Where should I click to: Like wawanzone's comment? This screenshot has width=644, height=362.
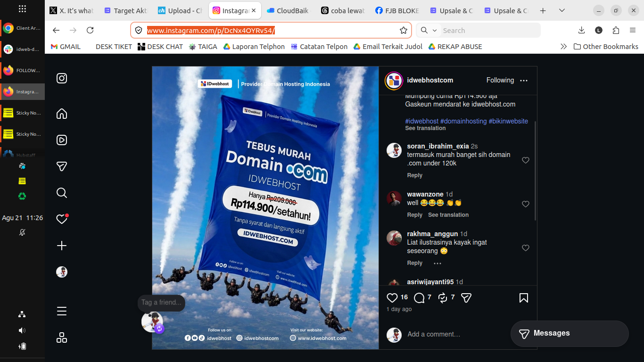coord(526,204)
